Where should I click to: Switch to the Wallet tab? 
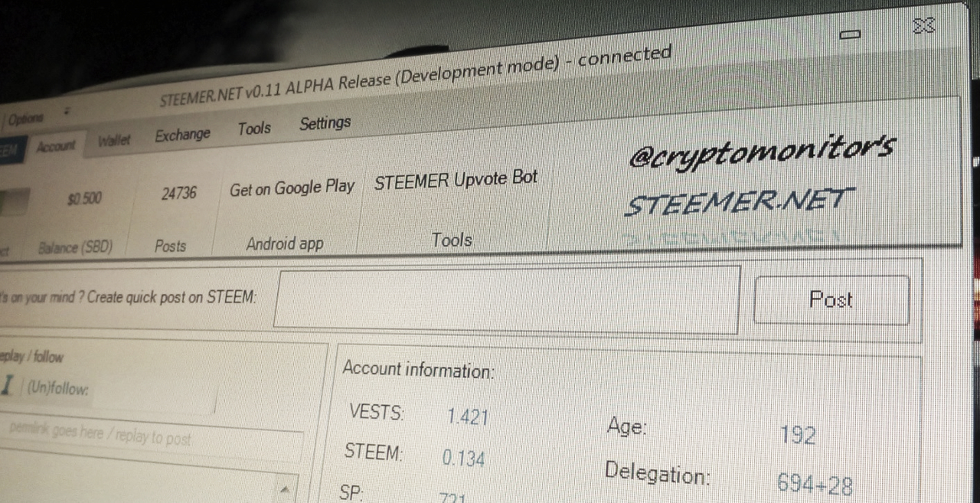pos(113,141)
